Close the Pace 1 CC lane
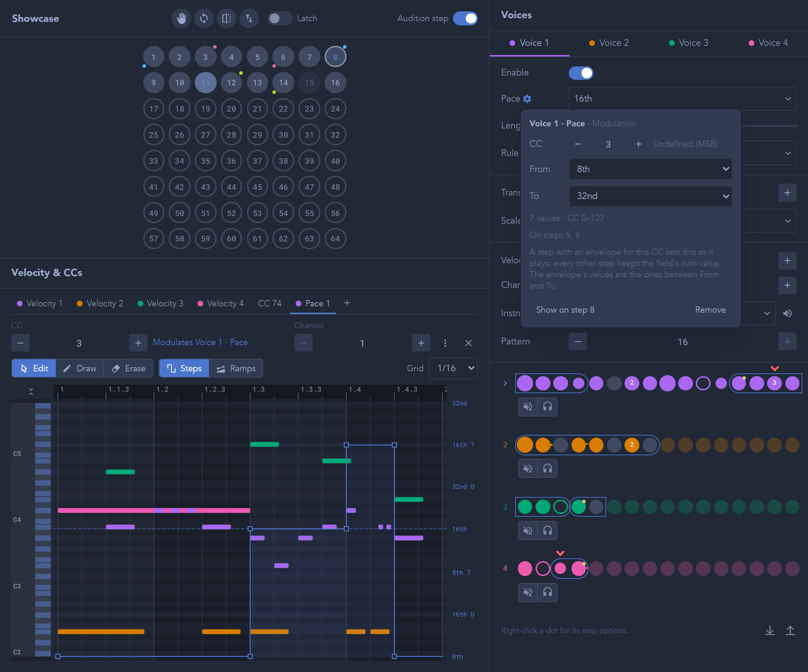 [x=468, y=343]
